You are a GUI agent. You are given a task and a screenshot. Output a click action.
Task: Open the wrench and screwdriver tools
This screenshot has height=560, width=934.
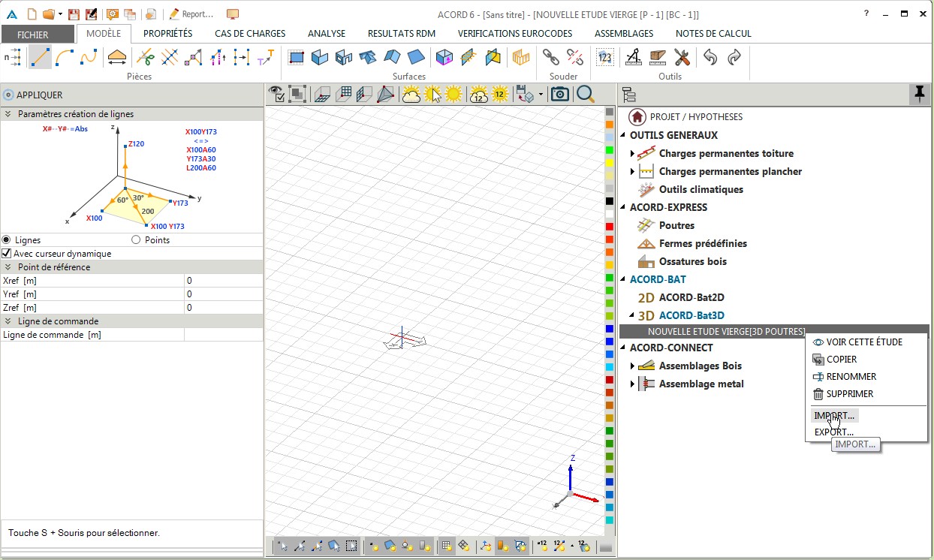(682, 57)
